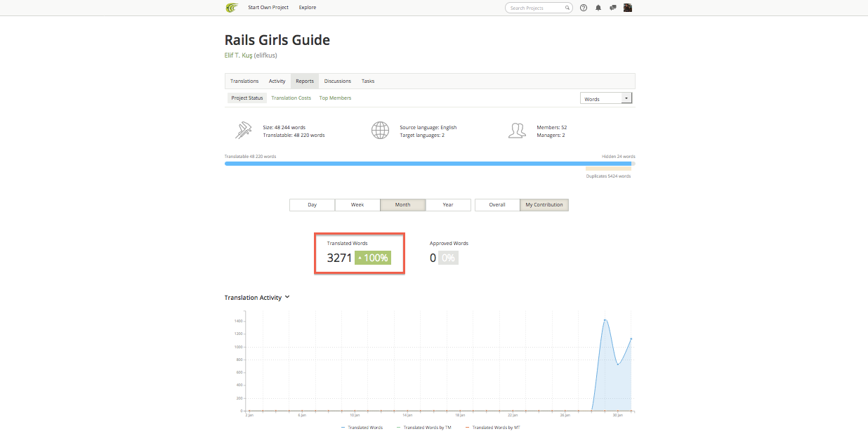
Task: Select the Project Status sub-tab
Action: [x=247, y=98]
